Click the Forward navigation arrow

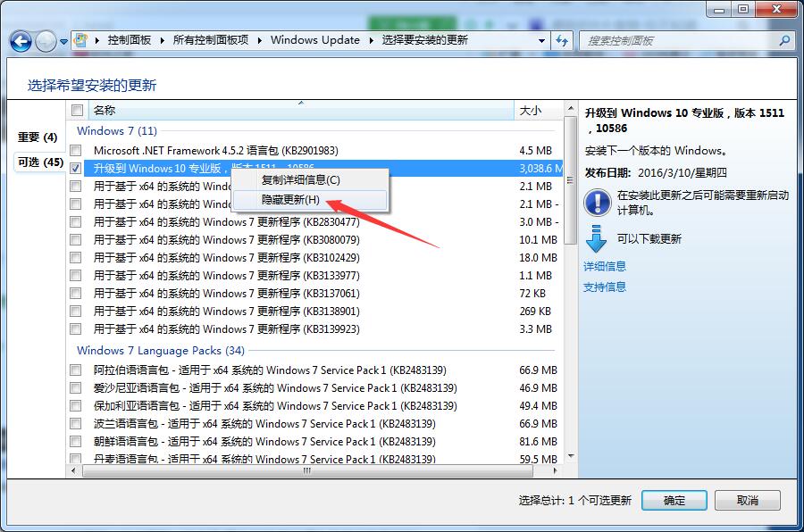46,42
